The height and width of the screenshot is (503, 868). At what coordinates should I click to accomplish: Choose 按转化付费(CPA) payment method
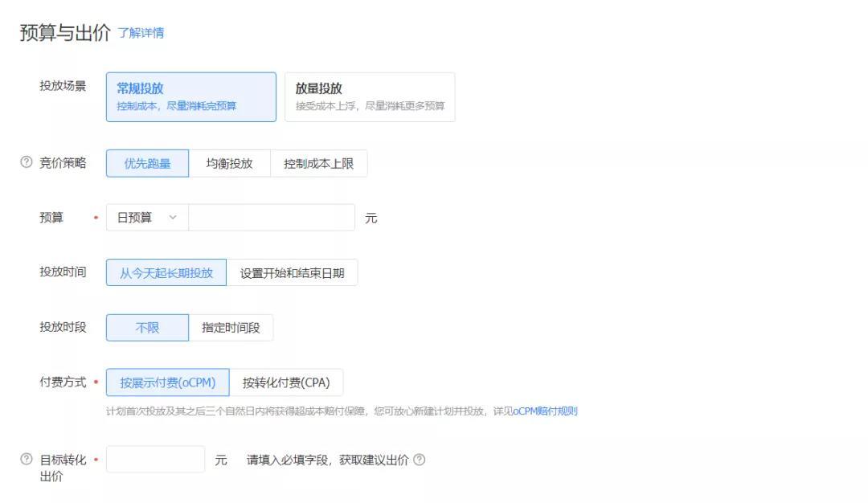click(285, 382)
